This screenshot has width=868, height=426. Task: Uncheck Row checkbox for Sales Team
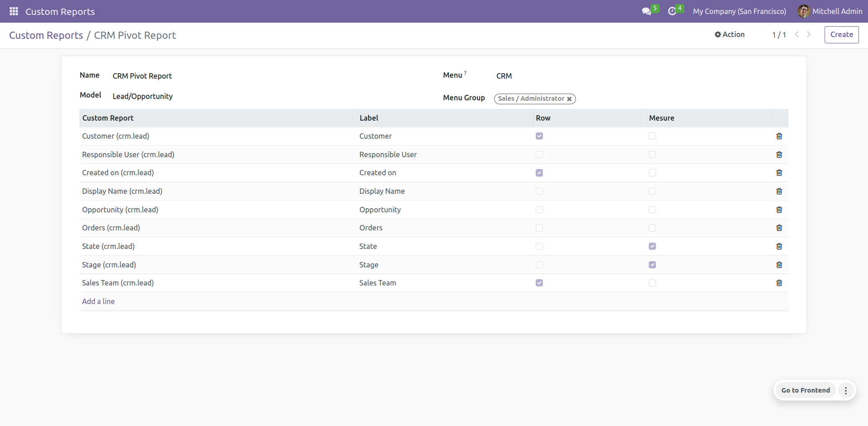coord(539,283)
